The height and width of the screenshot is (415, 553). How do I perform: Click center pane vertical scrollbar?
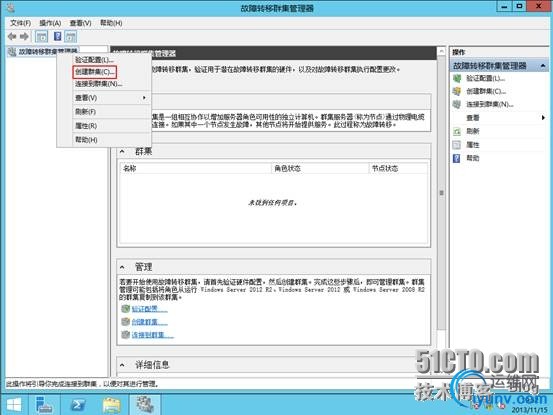click(441, 193)
